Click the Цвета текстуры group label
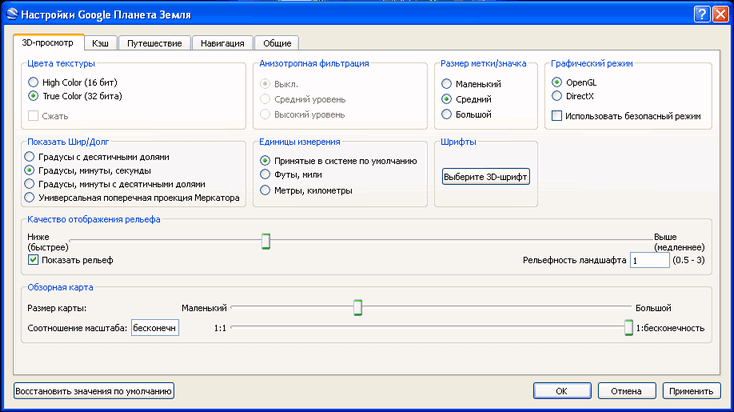This screenshot has height=412, width=734. tap(61, 64)
